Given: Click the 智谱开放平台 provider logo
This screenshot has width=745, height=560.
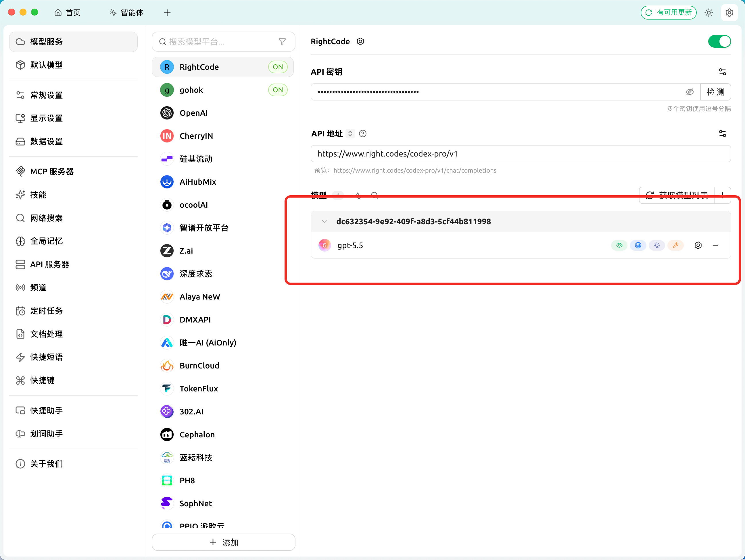Looking at the screenshot, I should point(167,228).
